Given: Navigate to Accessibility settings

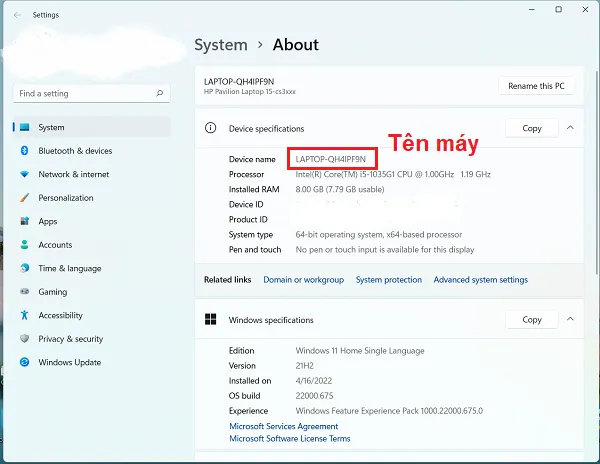Looking at the screenshot, I should [x=60, y=315].
